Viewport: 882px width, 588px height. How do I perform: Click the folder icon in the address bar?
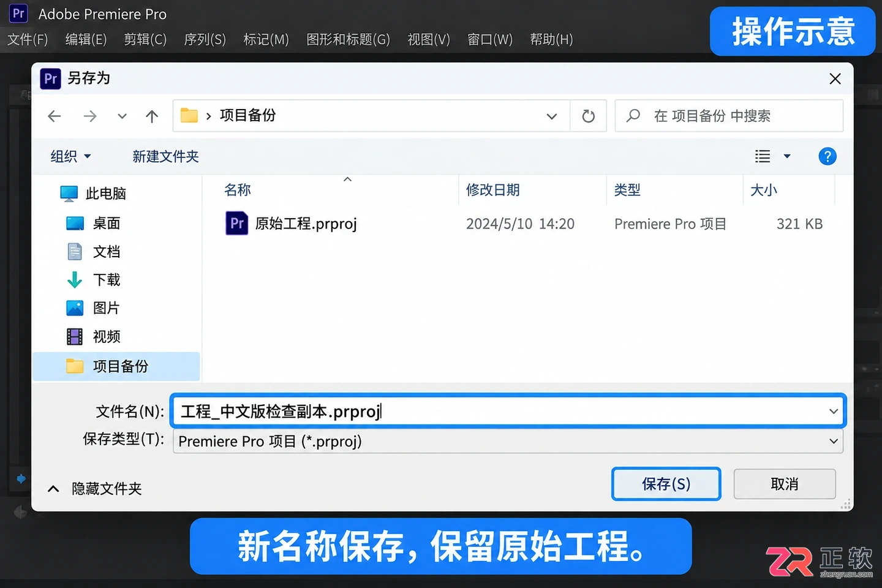point(189,115)
